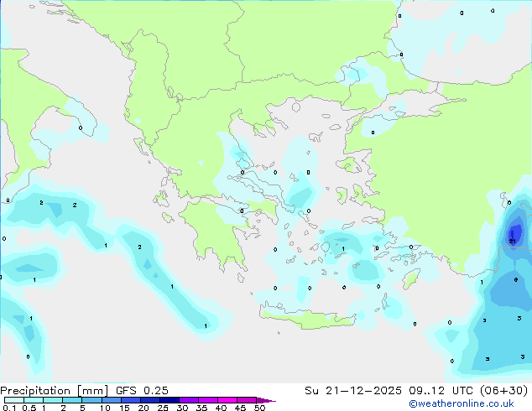Choose the 2–5 mm legend color box
This screenshot has height=411, width=532.
point(72,400)
